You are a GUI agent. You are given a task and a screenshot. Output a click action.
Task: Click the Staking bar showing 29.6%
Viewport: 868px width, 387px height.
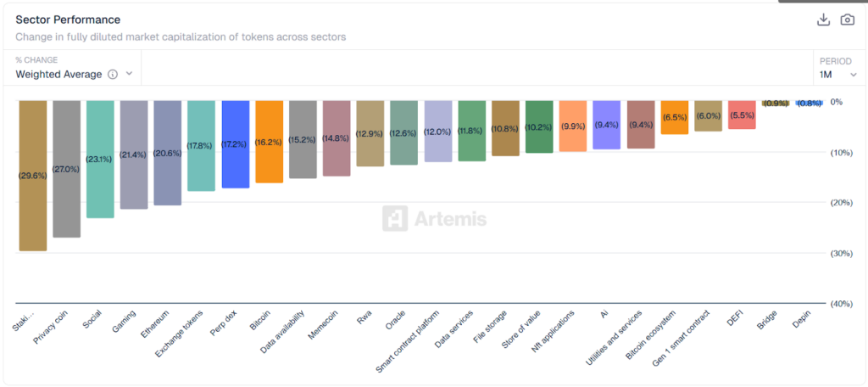[x=32, y=175]
